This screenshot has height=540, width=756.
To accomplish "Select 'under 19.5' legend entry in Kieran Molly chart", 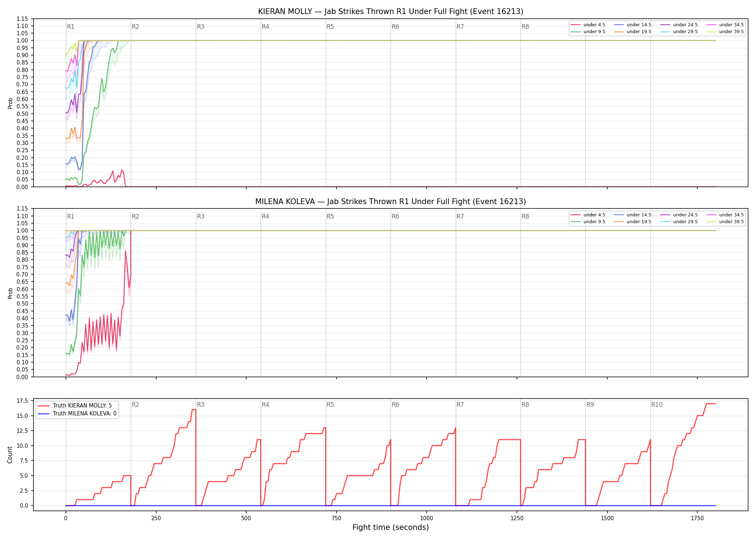I will coord(633,32).
